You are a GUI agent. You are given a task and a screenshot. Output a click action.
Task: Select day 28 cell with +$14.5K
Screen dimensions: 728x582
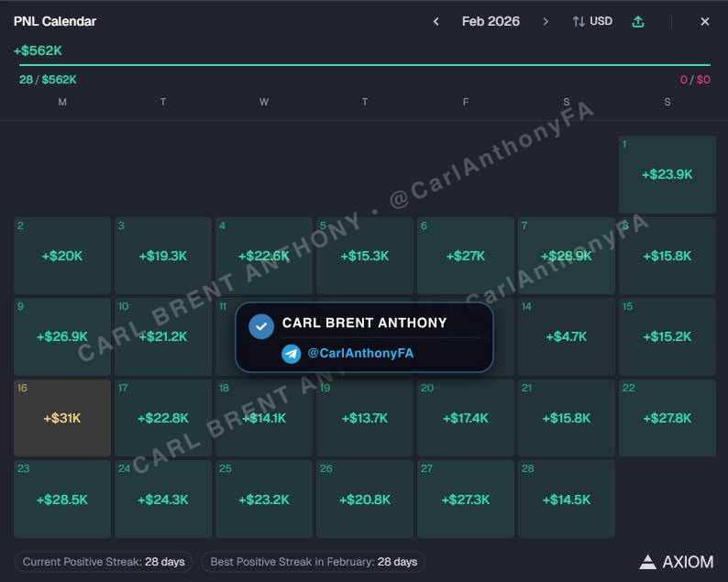click(567, 499)
